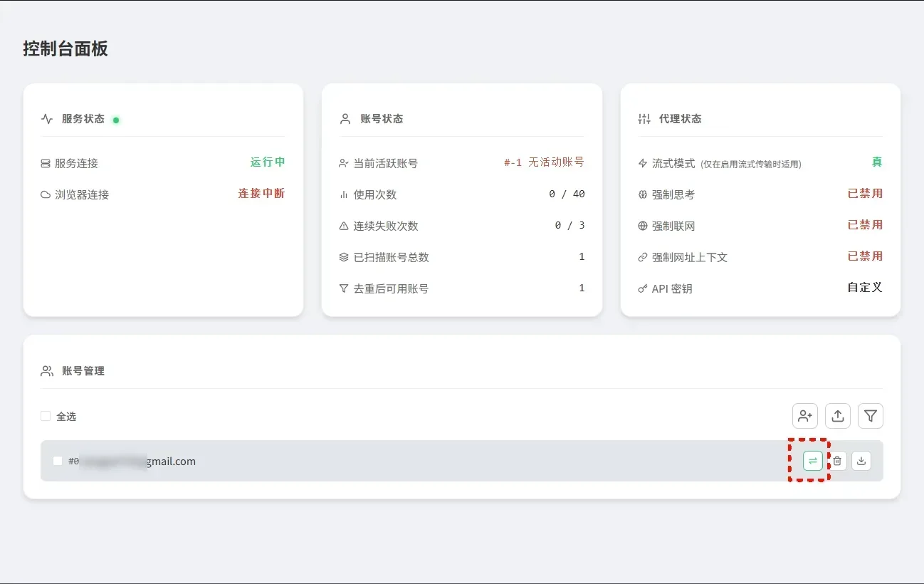Click the green service status dot
The height and width of the screenshot is (584, 924).
coord(116,120)
